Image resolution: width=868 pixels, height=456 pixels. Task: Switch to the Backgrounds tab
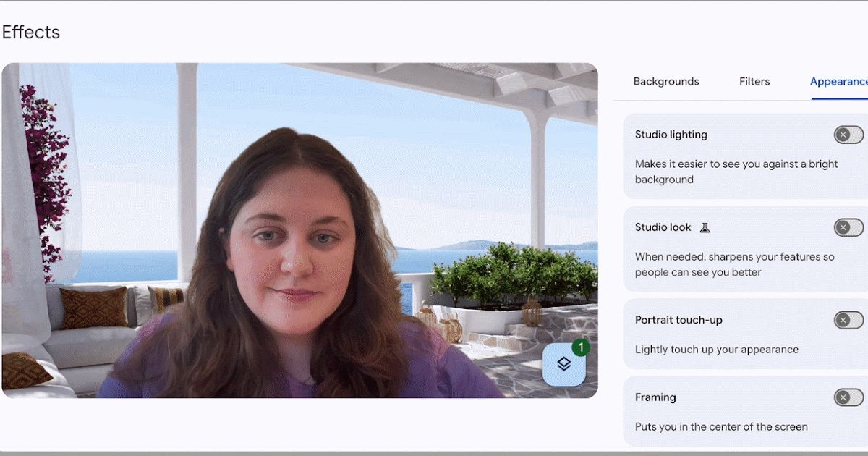click(666, 81)
